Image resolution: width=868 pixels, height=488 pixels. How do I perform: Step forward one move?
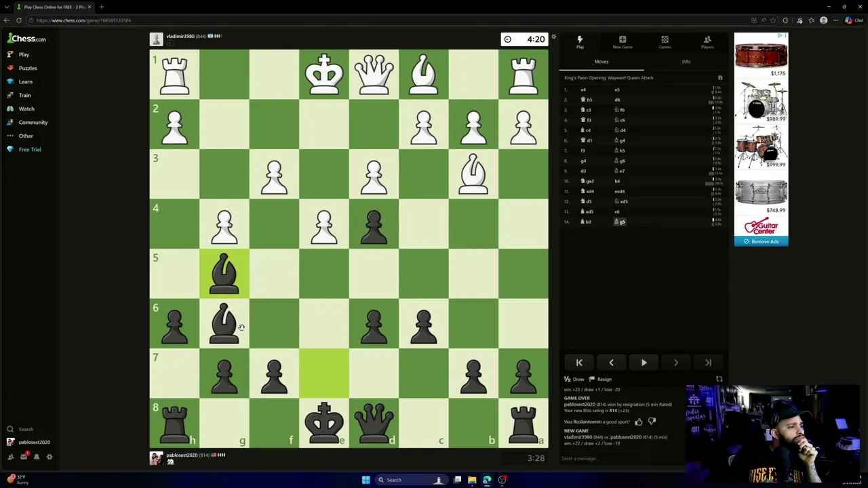tap(675, 363)
